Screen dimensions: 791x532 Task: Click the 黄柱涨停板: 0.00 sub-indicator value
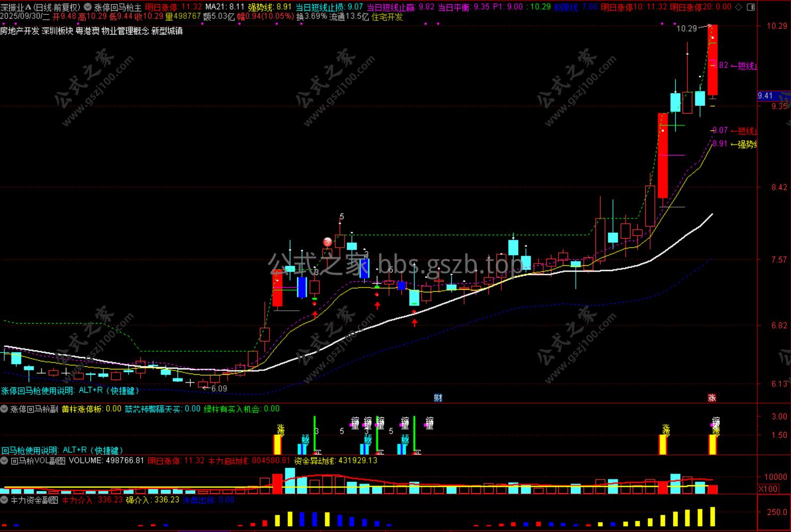pyautogui.click(x=91, y=409)
